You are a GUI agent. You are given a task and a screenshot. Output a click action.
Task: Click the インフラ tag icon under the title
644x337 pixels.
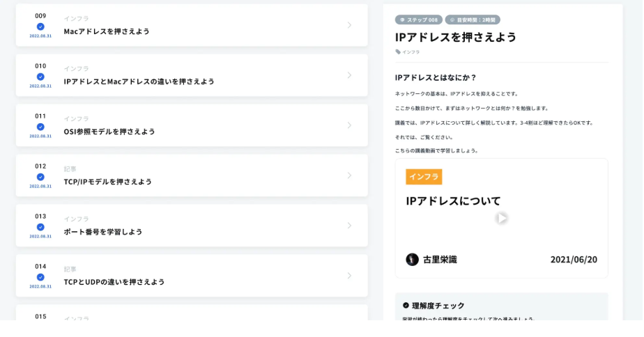(x=398, y=52)
